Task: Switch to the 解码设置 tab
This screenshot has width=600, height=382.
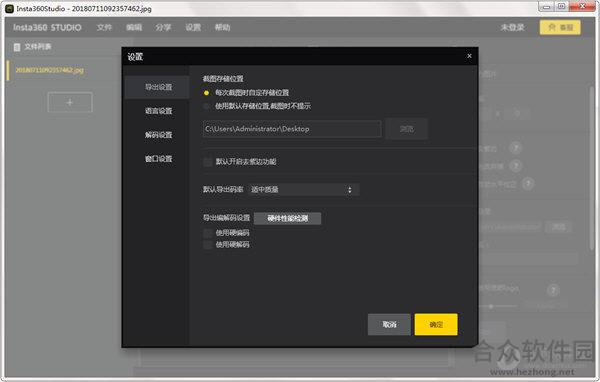Action: click(x=157, y=135)
